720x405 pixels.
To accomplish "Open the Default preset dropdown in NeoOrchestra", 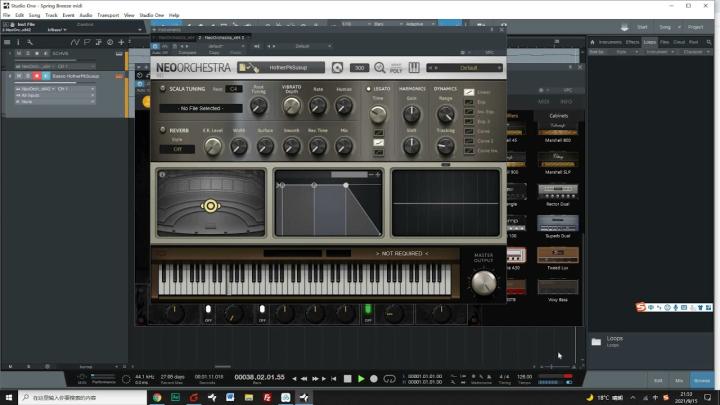I will (x=465, y=68).
